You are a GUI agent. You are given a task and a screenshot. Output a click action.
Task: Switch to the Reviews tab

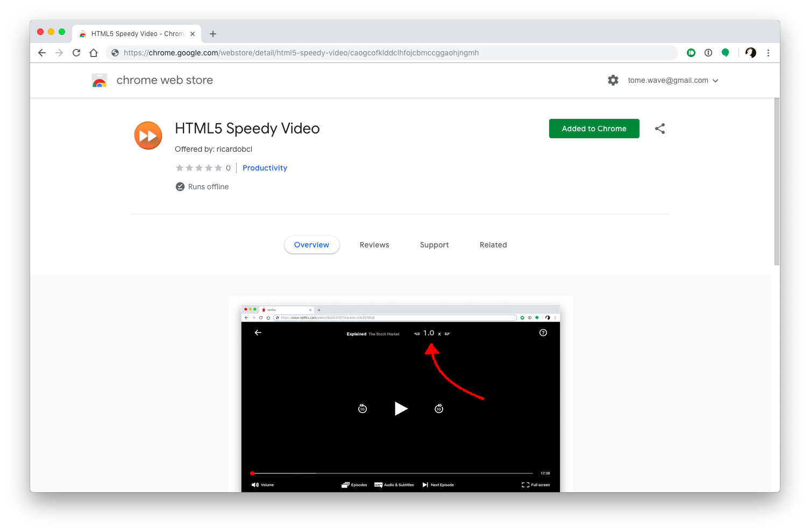pyautogui.click(x=374, y=245)
